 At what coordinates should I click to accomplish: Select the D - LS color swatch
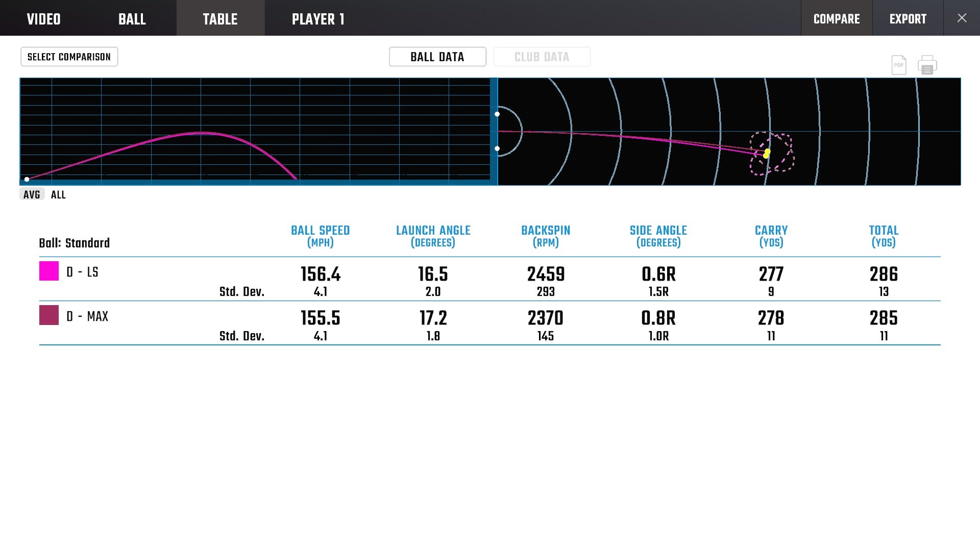tap(50, 272)
